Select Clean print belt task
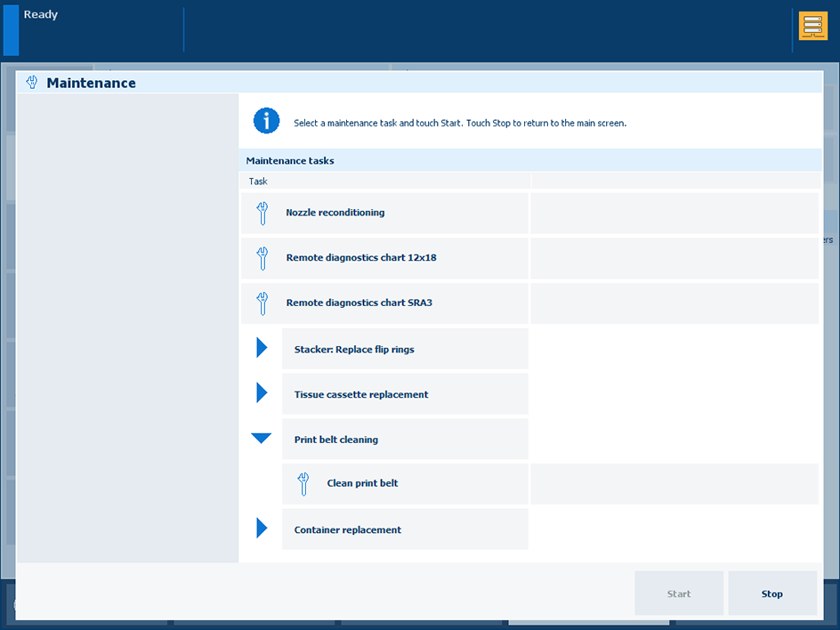840x630 pixels. tap(405, 484)
